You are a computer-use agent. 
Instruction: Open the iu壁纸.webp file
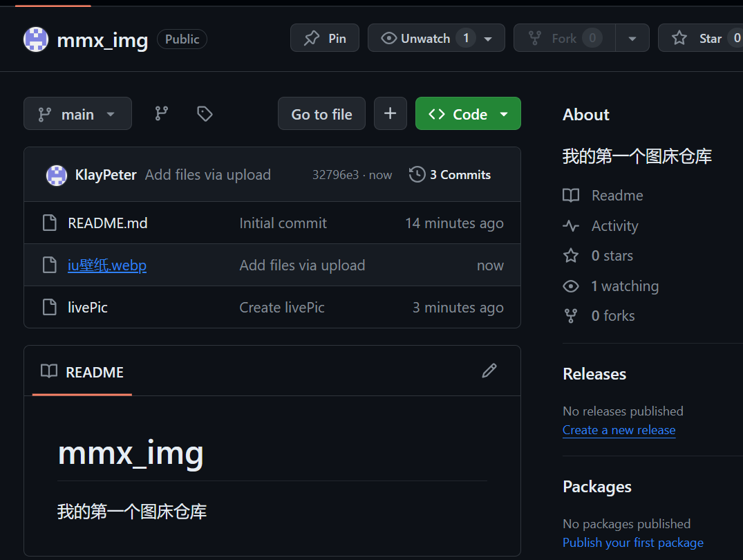point(107,265)
